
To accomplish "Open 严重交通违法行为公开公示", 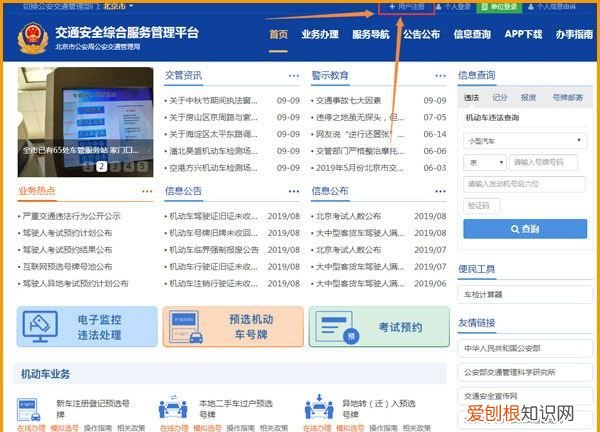I will click(x=72, y=216).
